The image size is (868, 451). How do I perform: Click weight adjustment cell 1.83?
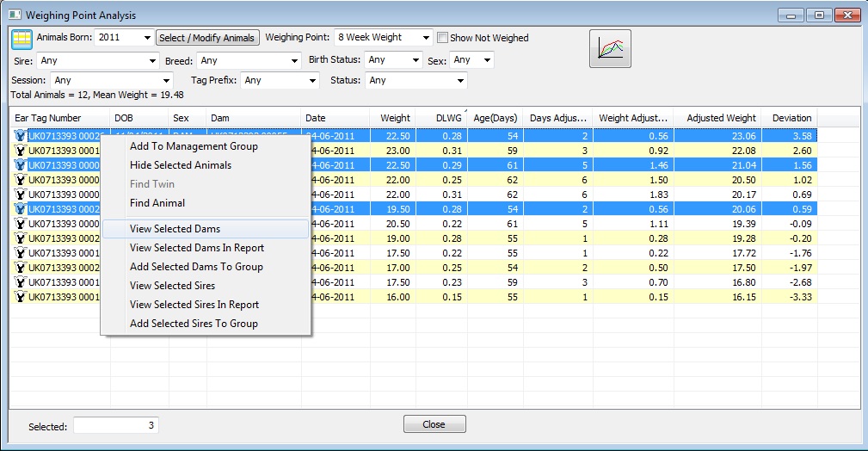(x=633, y=195)
